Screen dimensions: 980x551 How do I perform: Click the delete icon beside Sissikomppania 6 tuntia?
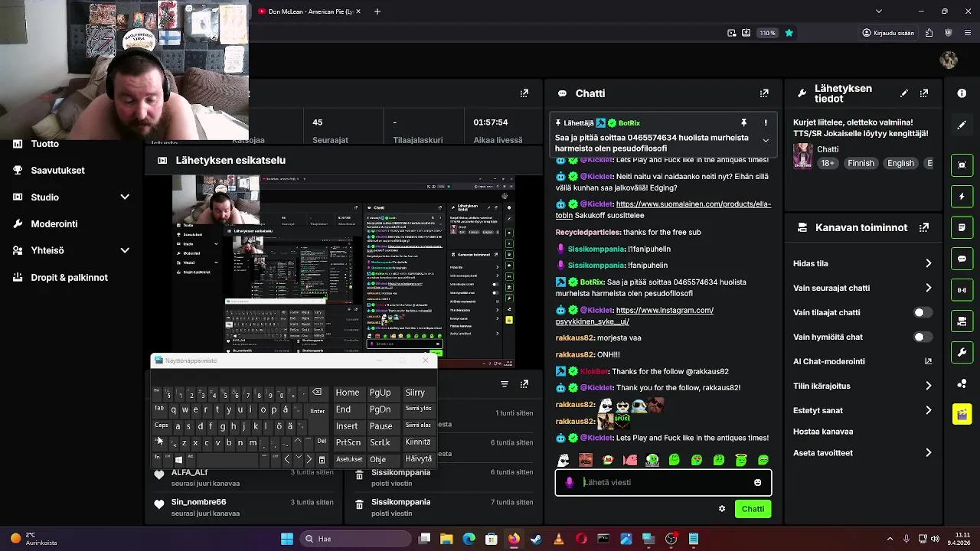pos(359,476)
